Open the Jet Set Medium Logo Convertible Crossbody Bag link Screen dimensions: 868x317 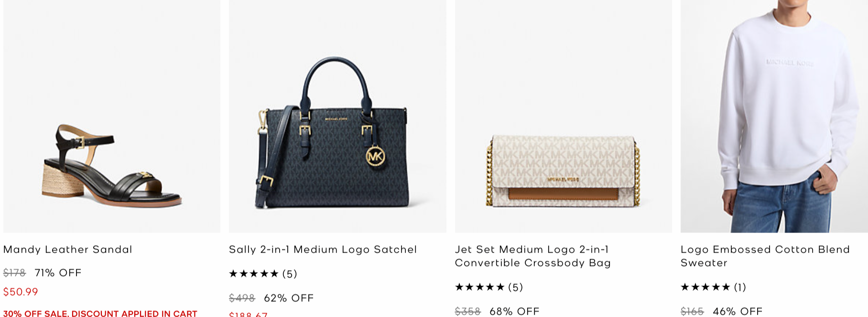coord(533,256)
